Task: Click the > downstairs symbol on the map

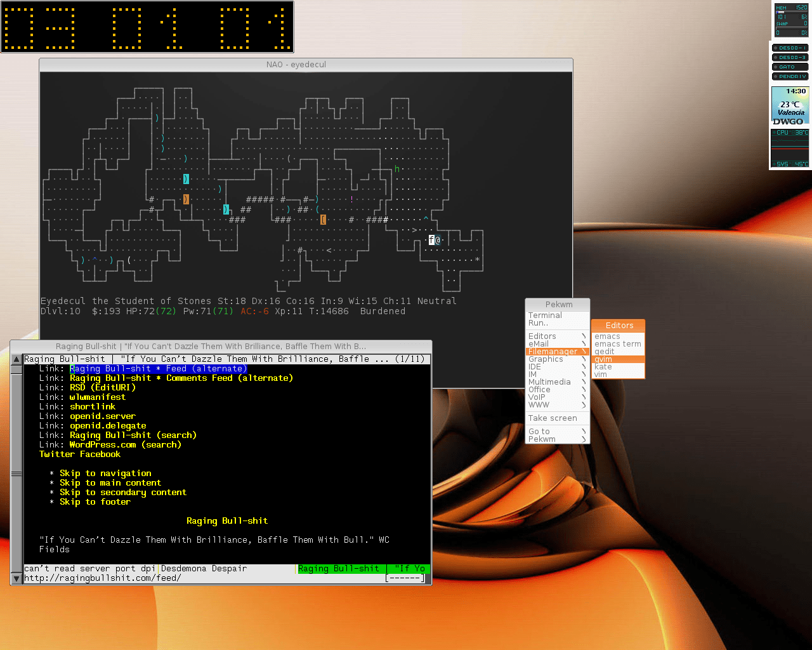Action: [414, 230]
